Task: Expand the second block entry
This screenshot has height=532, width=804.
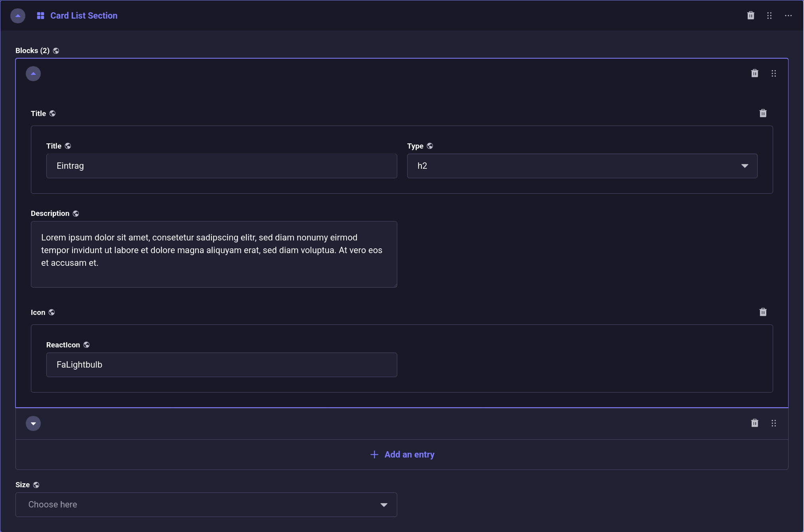Action: [x=33, y=423]
